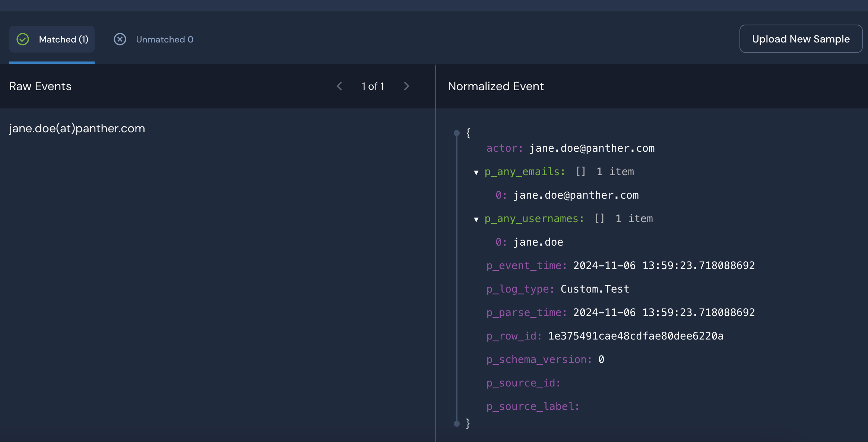Screen dimensions: 868x442
Task: Click the actor email value
Action: coord(592,148)
